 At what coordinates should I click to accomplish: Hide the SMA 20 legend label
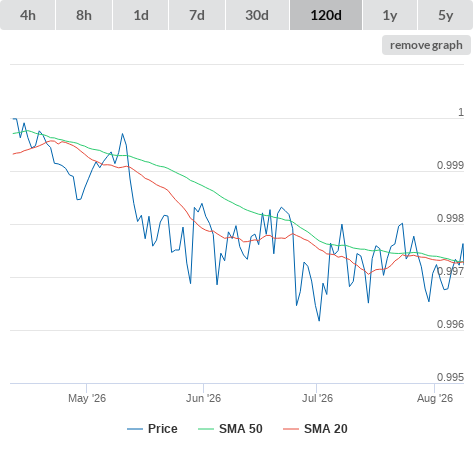pos(326,429)
